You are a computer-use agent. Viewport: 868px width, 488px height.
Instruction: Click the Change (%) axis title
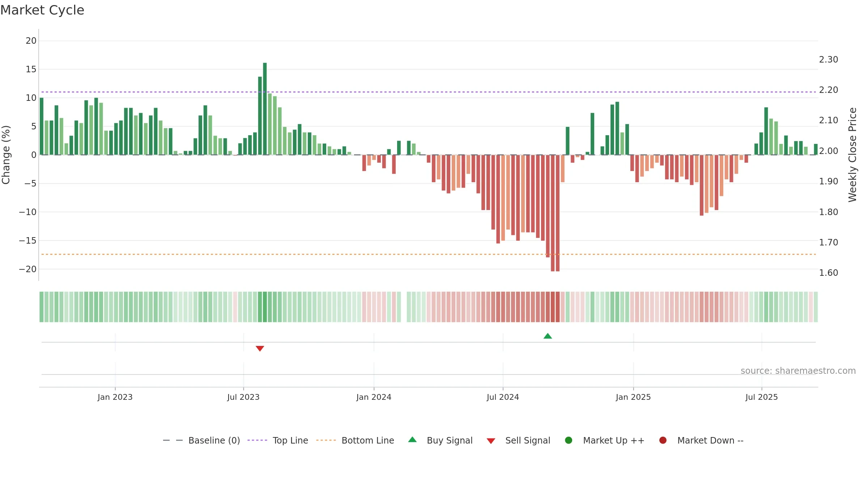(6, 155)
